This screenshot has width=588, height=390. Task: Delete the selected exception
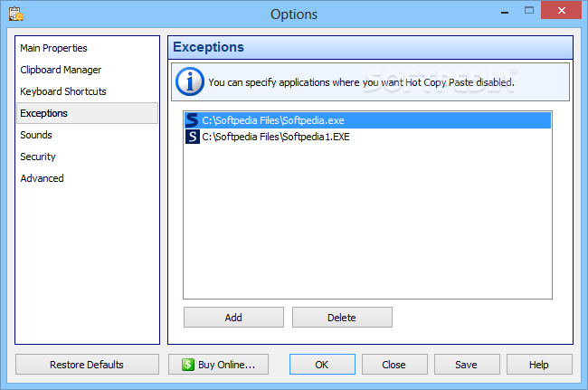click(x=342, y=318)
